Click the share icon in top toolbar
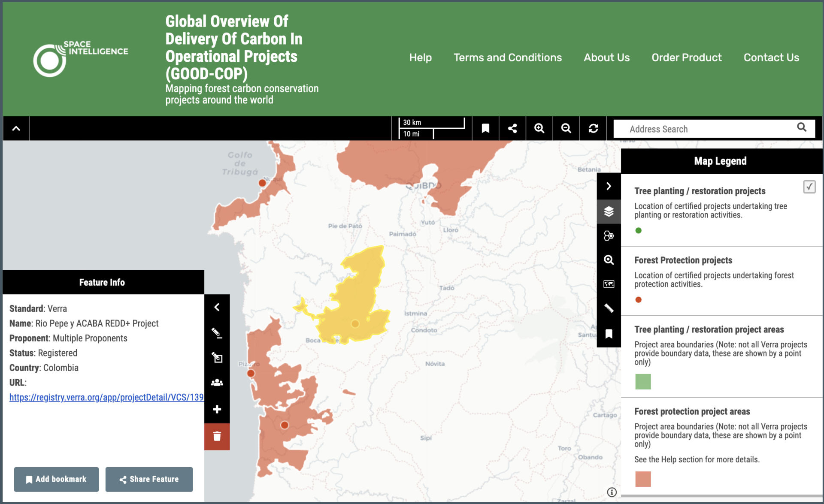824x504 pixels. [x=512, y=128]
